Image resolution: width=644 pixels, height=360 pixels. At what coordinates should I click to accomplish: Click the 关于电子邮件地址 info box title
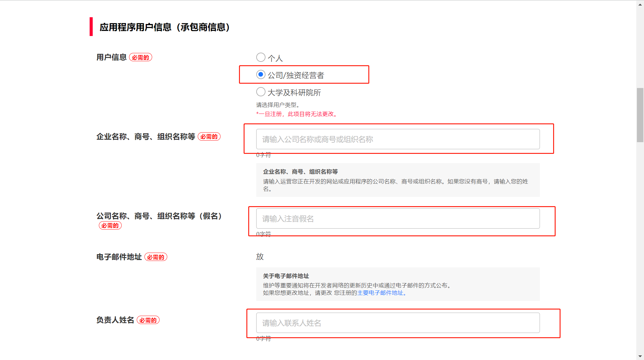tap(286, 276)
